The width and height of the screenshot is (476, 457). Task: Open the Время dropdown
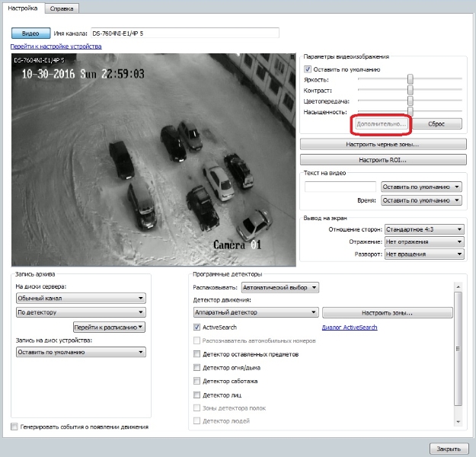[x=421, y=200]
